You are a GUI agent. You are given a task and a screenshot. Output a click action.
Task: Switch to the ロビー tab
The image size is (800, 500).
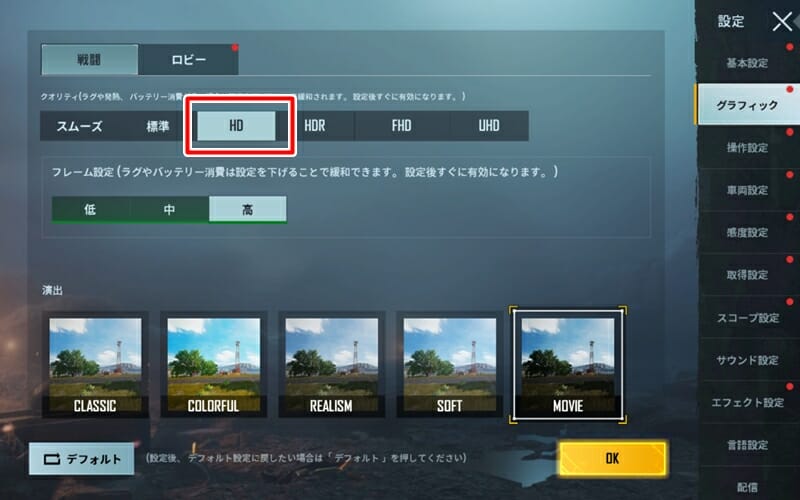pyautogui.click(x=189, y=60)
